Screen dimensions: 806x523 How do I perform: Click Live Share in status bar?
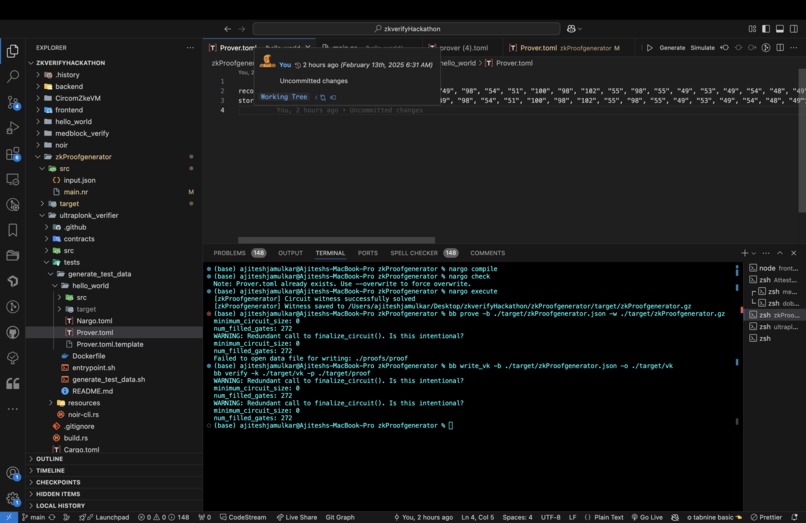tap(297, 517)
